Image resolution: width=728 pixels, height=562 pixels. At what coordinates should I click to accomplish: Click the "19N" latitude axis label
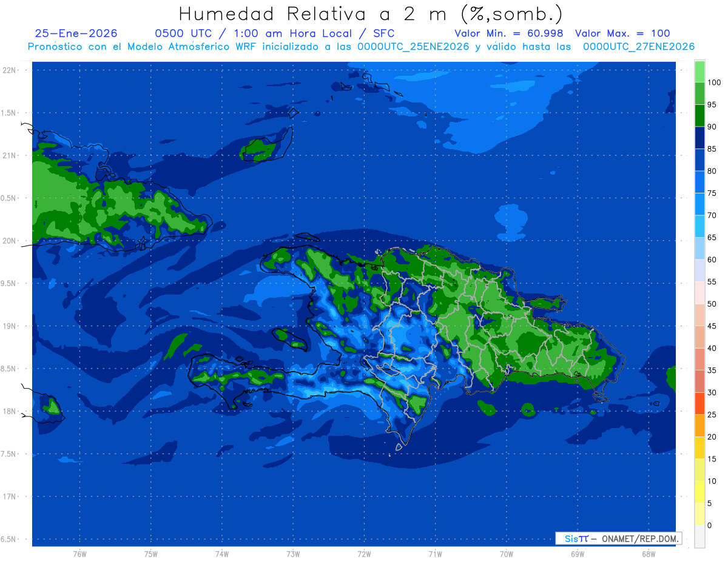coord(8,326)
